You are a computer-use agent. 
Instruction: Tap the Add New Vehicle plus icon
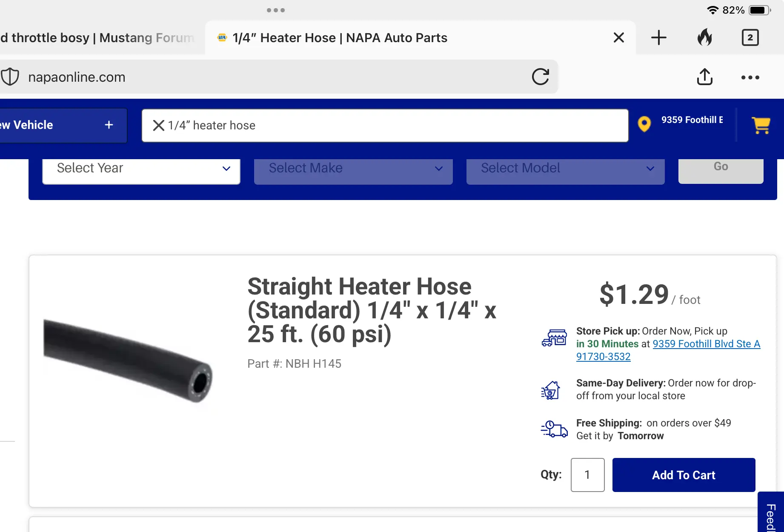click(109, 125)
